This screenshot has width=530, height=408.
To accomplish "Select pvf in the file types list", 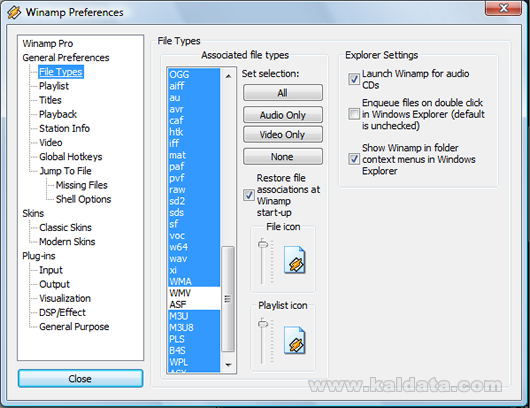I will click(194, 178).
